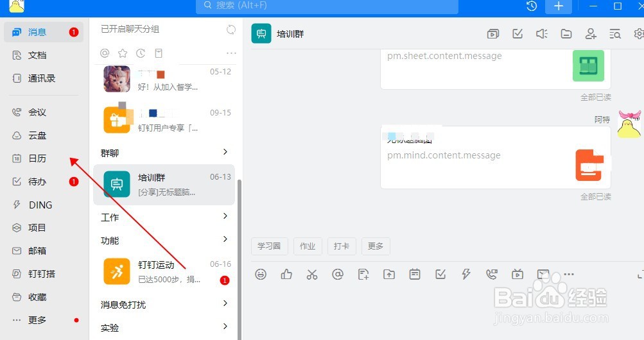Click the input toolbar three-dot more icon
The image size is (644, 340).
tap(569, 274)
